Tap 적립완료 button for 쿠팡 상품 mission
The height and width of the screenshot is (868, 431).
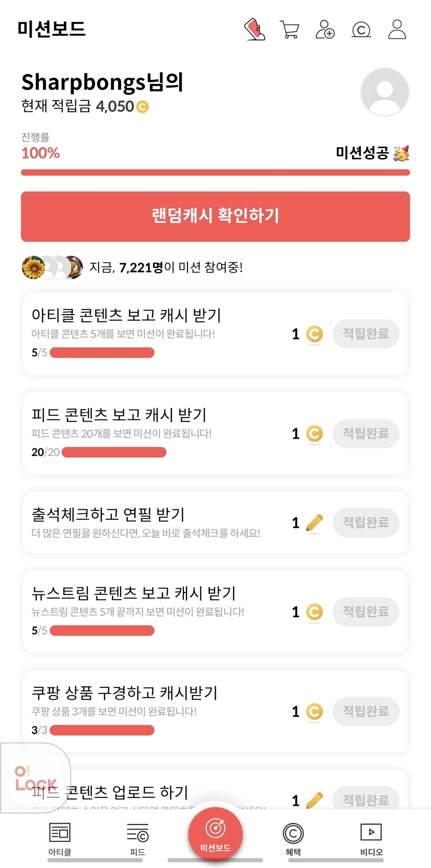(x=366, y=711)
